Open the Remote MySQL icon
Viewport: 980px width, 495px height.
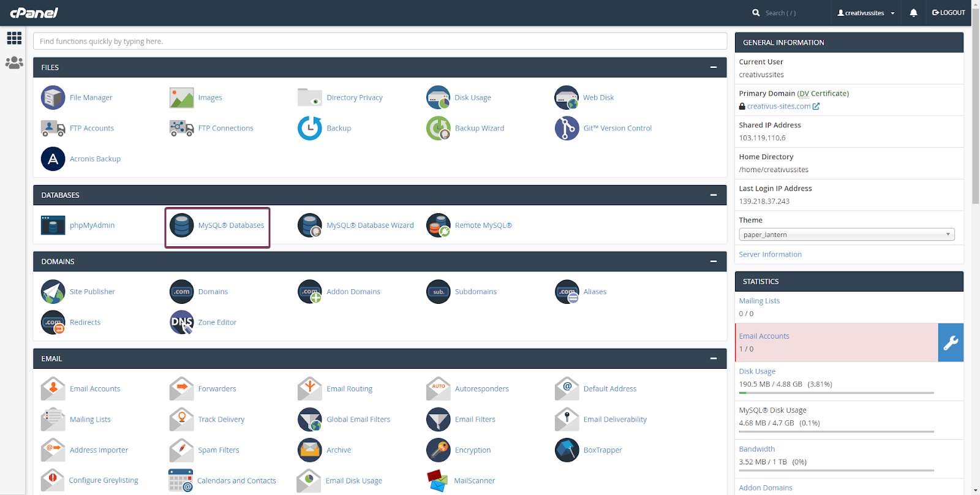coord(438,225)
